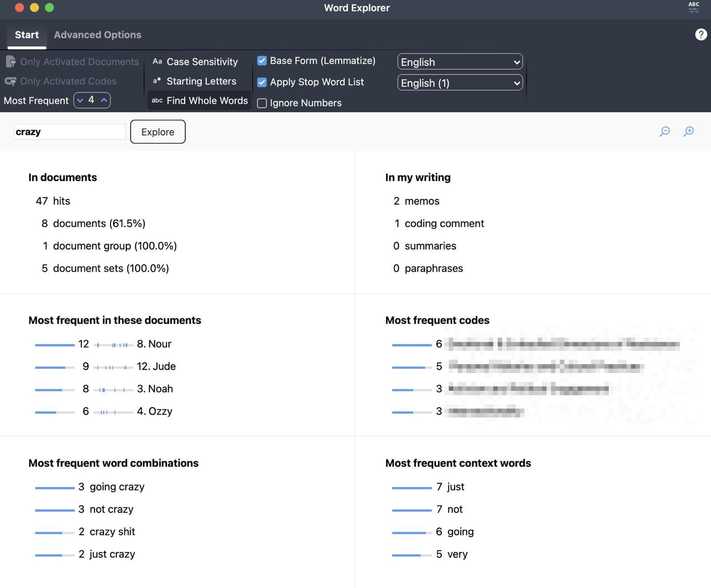Toggle the Only Activated Codes label
Screen dimensions: 711x588
[x=68, y=81]
